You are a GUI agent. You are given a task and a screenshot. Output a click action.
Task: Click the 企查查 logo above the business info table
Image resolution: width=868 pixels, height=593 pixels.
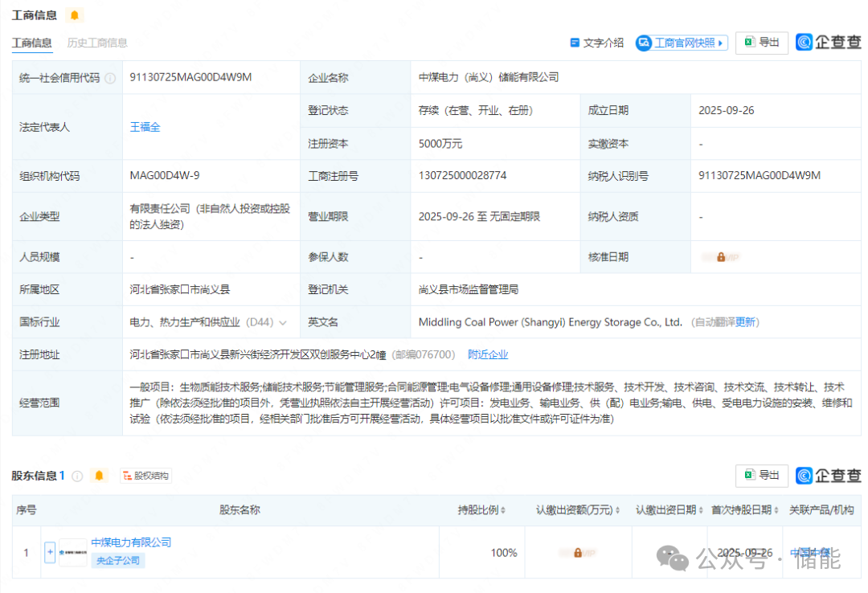[828, 43]
